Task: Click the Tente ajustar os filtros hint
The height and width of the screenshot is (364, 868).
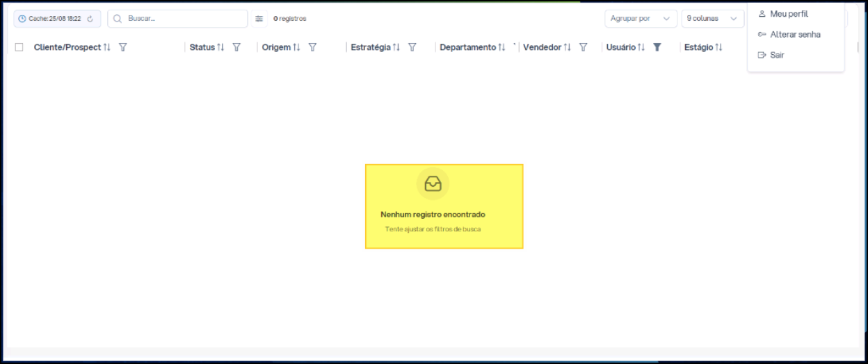Action: (433, 229)
